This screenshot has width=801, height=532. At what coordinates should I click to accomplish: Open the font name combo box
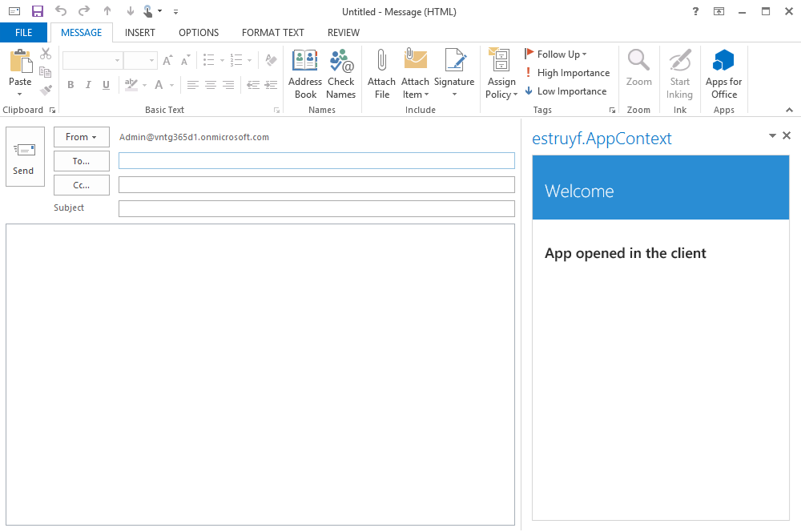point(92,60)
